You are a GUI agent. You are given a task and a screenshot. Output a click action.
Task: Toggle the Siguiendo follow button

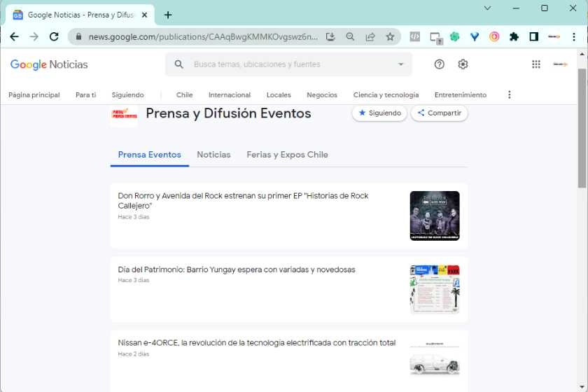379,113
